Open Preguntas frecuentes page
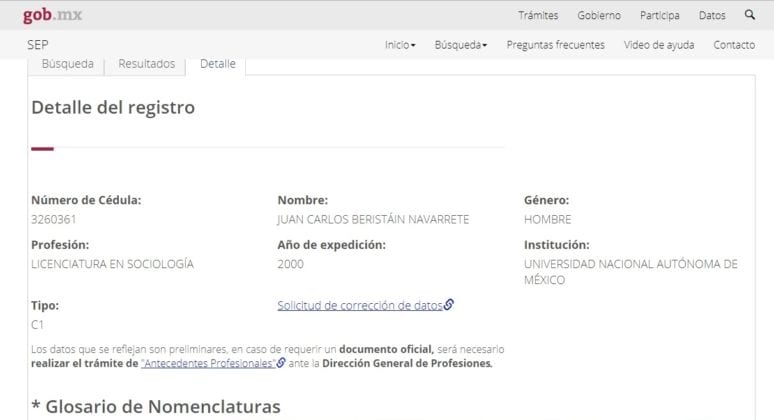 [555, 45]
